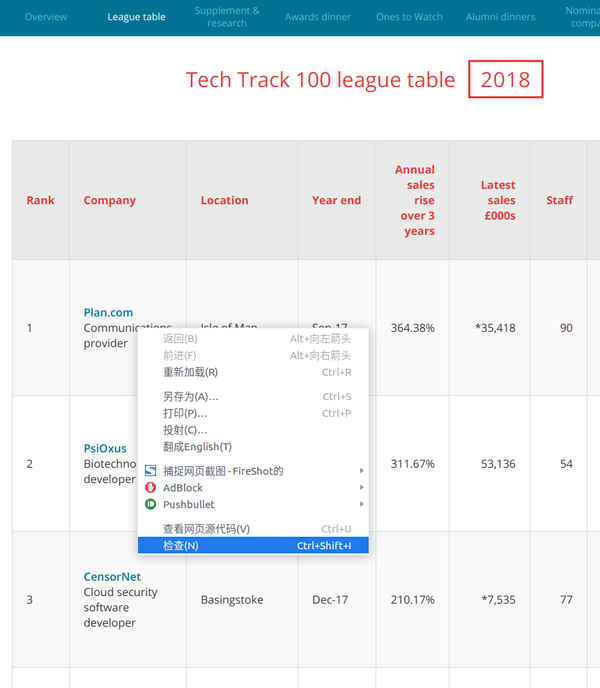Choose 打印(P)... print entry
The height and width of the screenshot is (688, 600).
(253, 413)
